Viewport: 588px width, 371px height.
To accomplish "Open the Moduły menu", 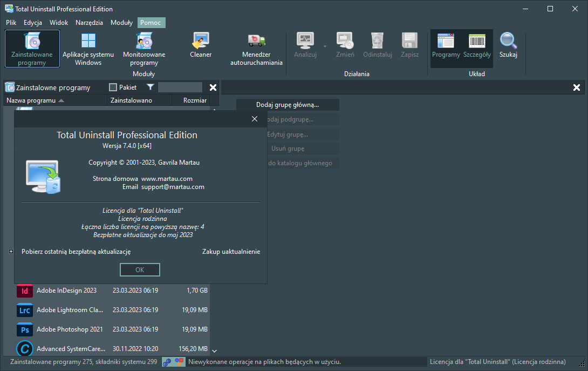I will point(121,23).
